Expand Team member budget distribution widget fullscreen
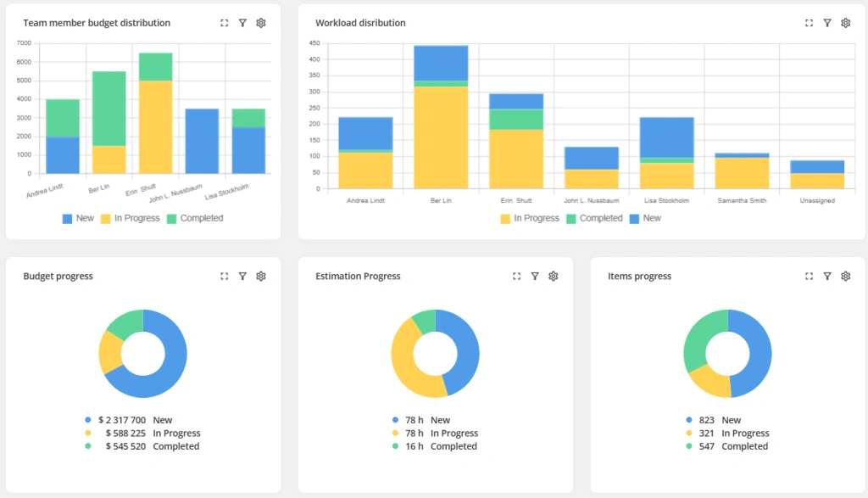The width and height of the screenshot is (868, 498). coord(225,23)
